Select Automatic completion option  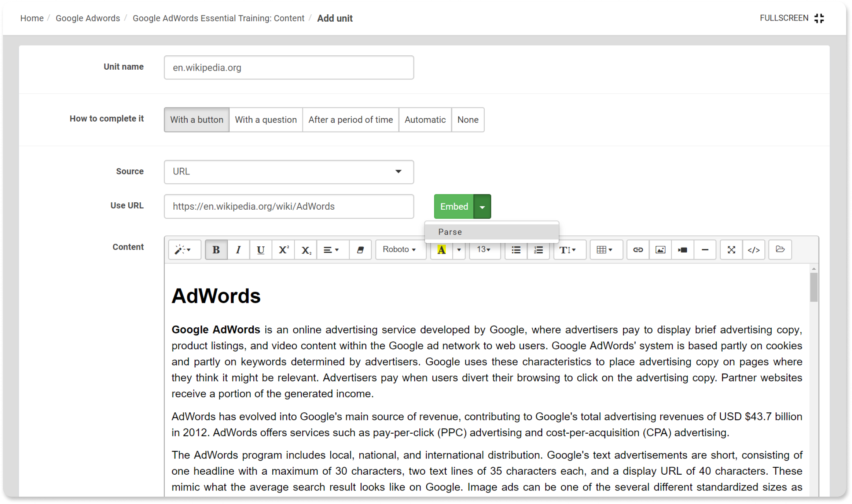point(425,119)
